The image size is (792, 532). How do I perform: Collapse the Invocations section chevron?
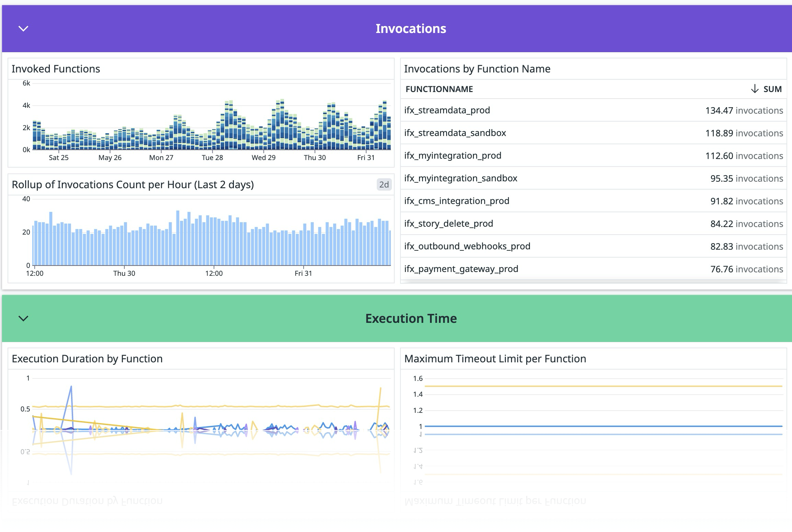pos(23,29)
